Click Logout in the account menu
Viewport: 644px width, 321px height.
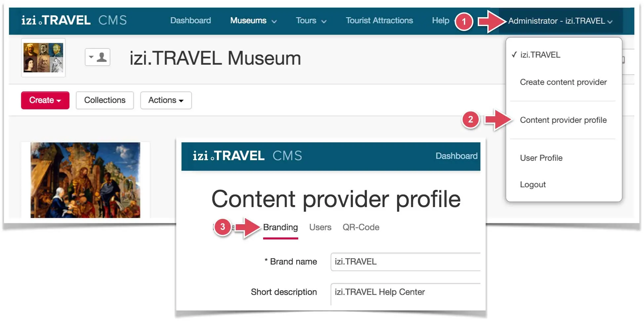click(x=533, y=185)
